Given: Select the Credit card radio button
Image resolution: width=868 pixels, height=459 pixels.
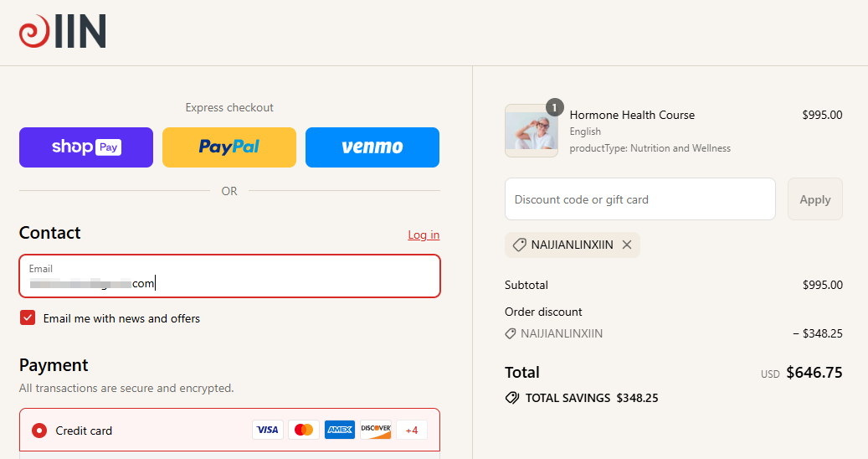Looking at the screenshot, I should [39, 431].
